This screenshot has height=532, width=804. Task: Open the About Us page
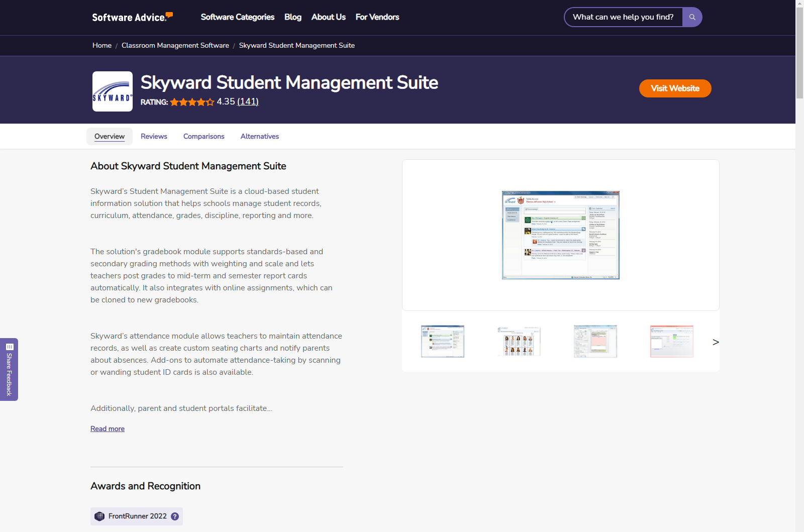coord(329,17)
